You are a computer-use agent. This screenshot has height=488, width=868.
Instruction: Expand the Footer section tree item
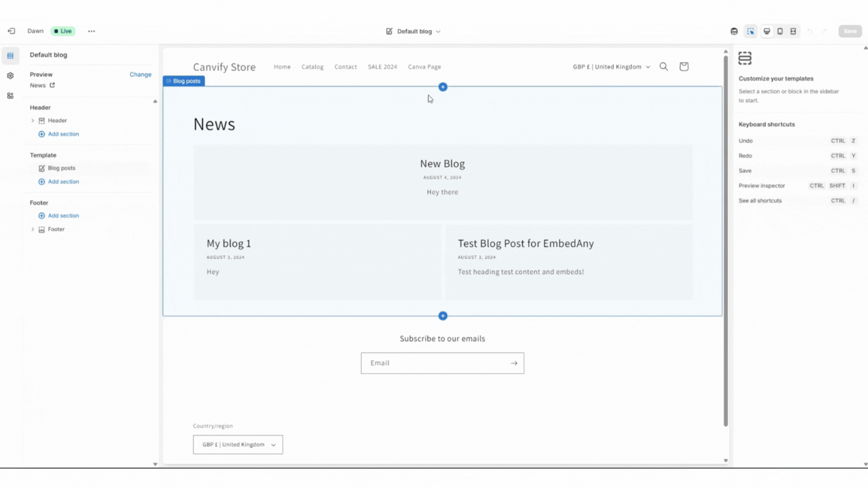[33, 230]
